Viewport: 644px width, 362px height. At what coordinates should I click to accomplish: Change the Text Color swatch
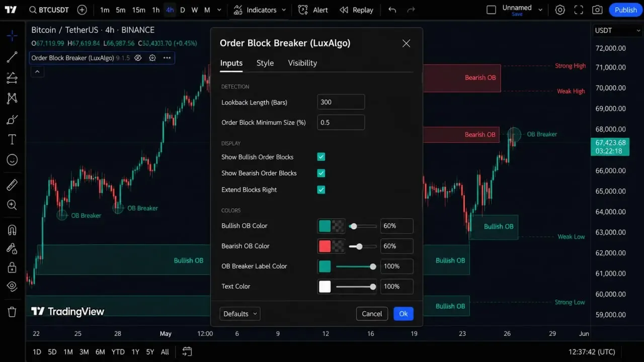click(x=325, y=286)
